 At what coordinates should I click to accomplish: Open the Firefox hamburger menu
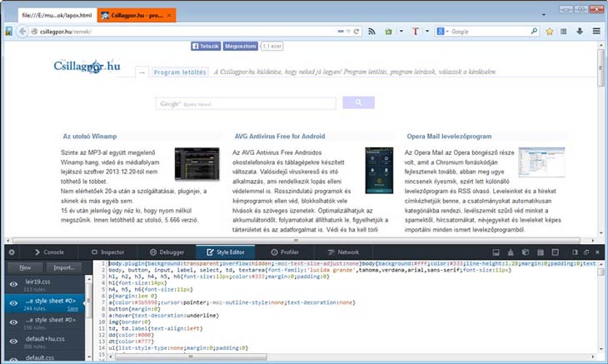click(x=596, y=31)
